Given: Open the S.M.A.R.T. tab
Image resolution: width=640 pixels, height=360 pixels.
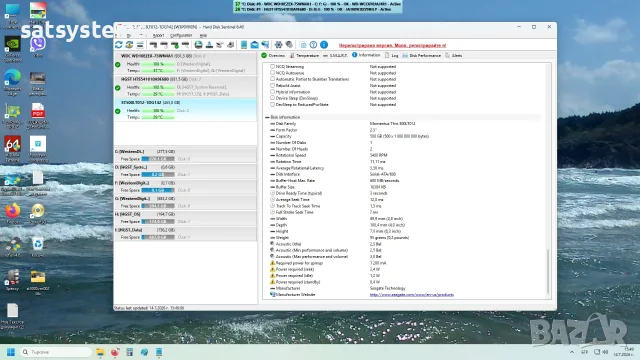Looking at the screenshot, I should coord(335,56).
